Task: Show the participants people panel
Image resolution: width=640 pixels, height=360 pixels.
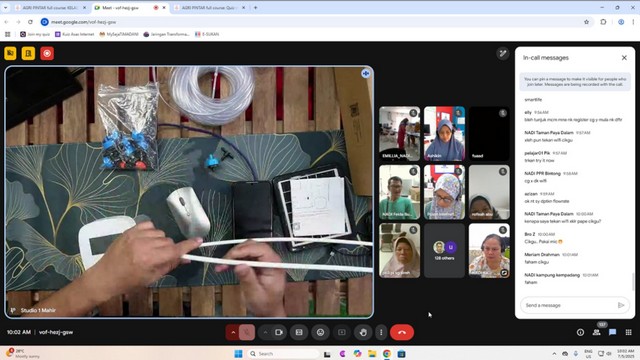Action: (x=596, y=332)
